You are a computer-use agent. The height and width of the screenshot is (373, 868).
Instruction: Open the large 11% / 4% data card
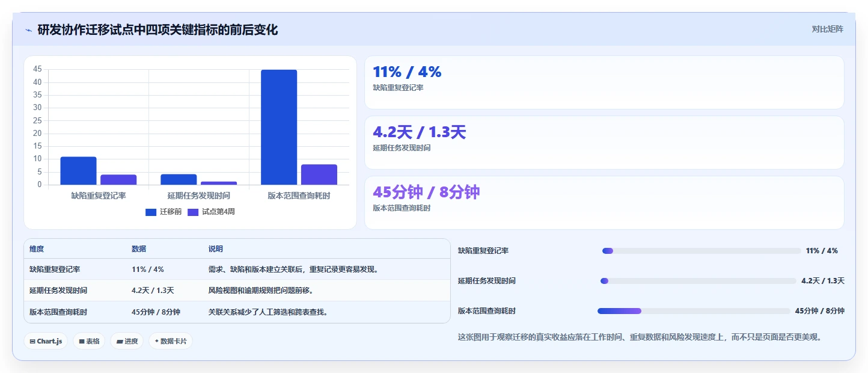pyautogui.click(x=604, y=82)
